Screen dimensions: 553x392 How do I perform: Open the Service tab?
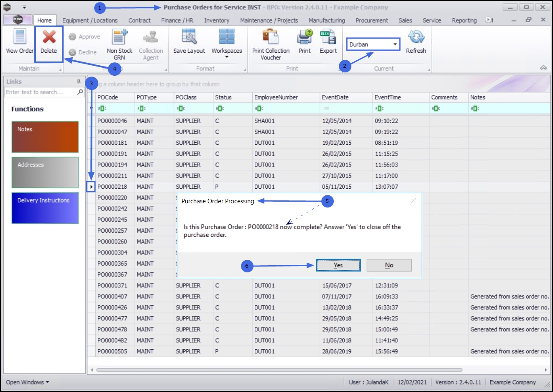coord(432,20)
